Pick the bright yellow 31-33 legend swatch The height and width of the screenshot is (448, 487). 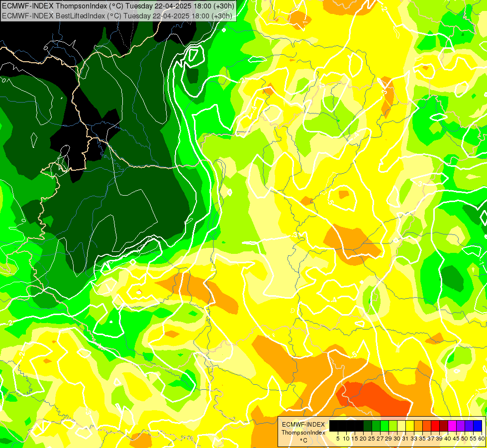point(410,426)
